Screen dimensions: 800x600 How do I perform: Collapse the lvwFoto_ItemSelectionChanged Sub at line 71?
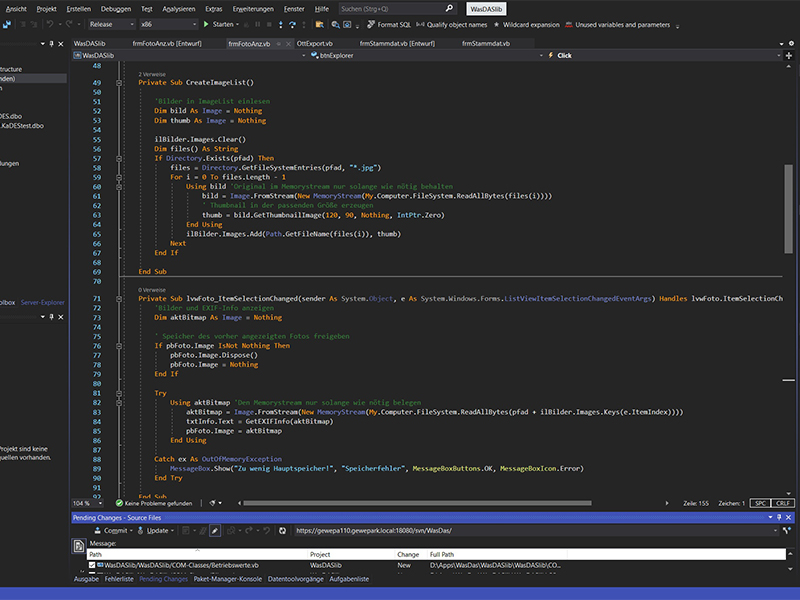119,298
